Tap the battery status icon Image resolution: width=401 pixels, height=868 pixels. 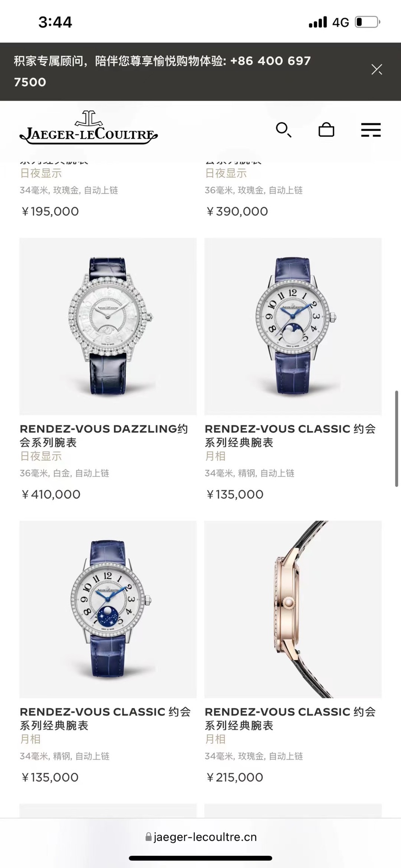point(368,22)
